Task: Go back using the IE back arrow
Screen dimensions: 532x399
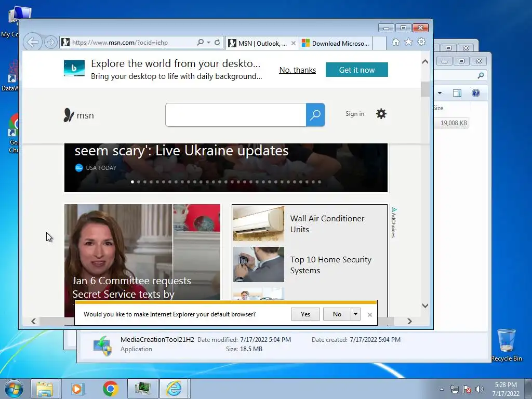Action: click(x=33, y=43)
